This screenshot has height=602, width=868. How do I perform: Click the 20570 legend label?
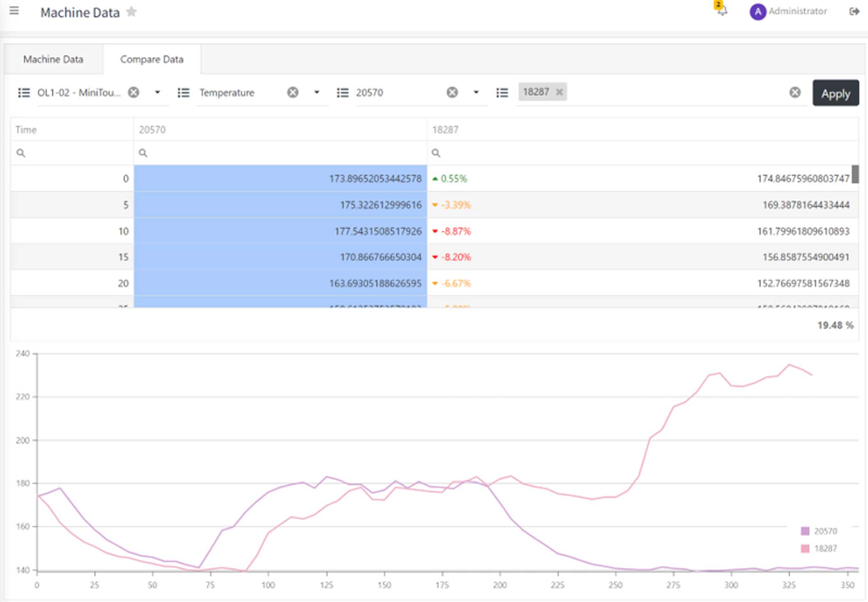pos(826,531)
